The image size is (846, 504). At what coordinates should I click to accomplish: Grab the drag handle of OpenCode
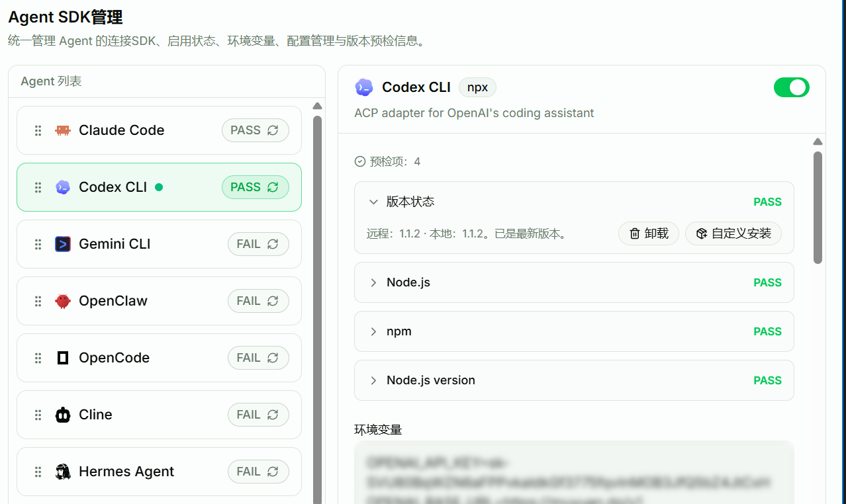click(x=38, y=358)
